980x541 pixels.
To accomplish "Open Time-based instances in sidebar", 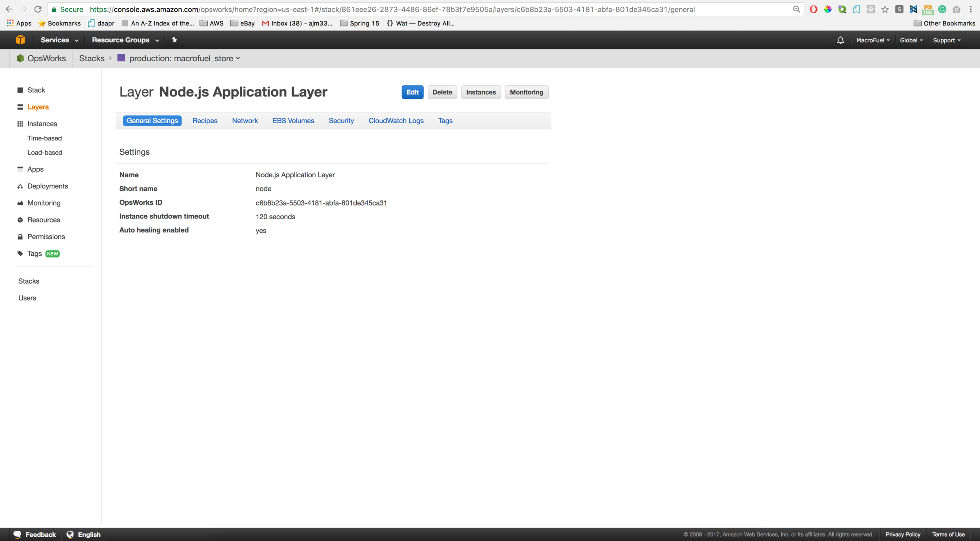I will click(x=45, y=138).
